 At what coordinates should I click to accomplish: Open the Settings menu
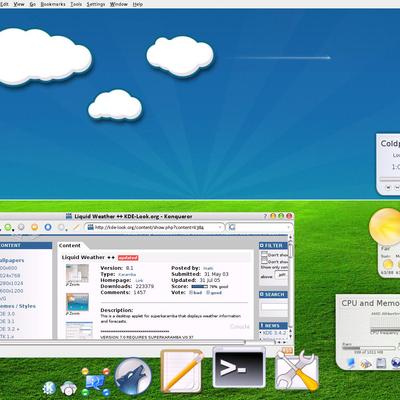point(96,4)
